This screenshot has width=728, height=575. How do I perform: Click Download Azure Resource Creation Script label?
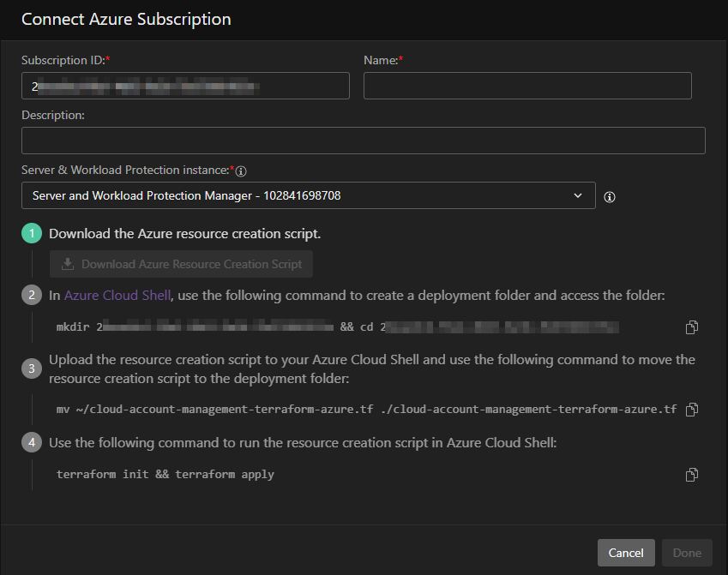[191, 265]
